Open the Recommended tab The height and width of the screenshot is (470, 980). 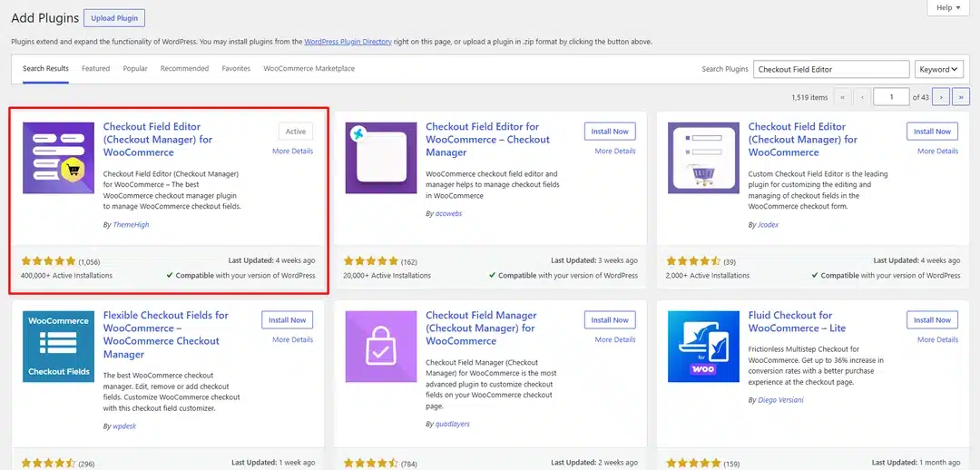pos(184,69)
